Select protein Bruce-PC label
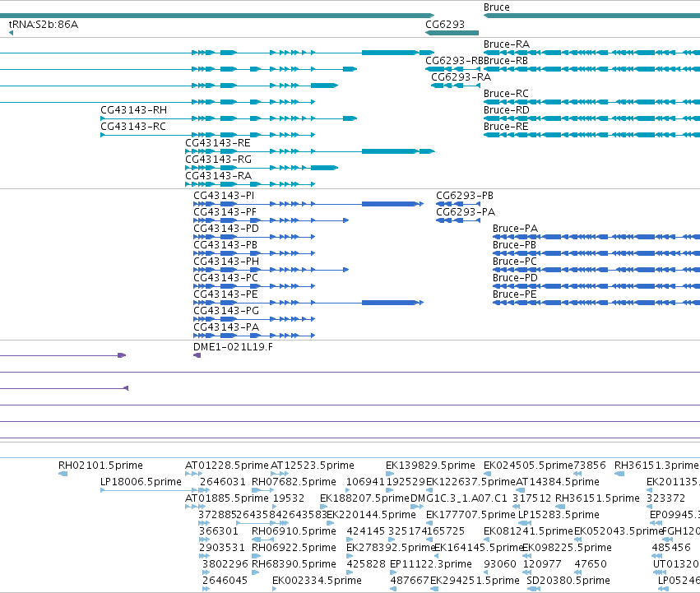 pyautogui.click(x=515, y=262)
